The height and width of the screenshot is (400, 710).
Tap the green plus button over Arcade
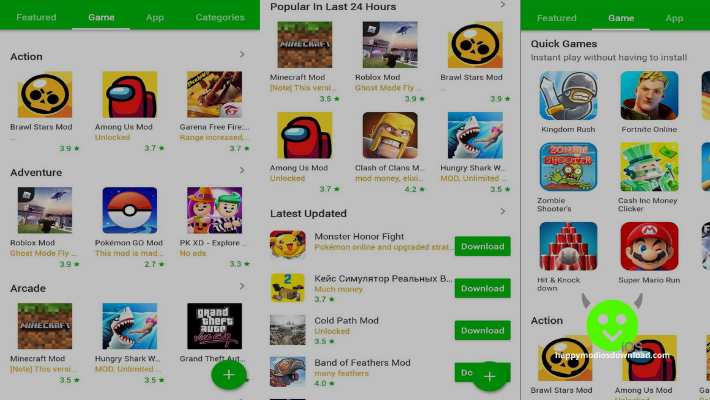(x=229, y=375)
